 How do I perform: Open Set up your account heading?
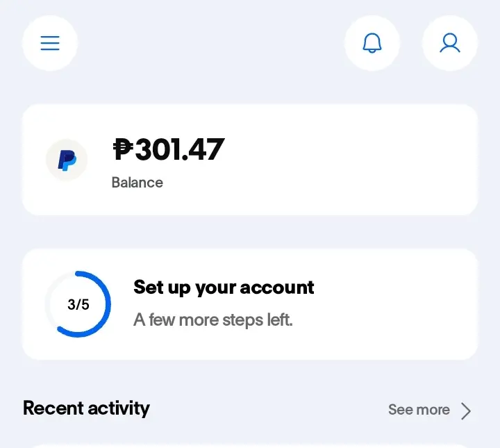coord(224,288)
